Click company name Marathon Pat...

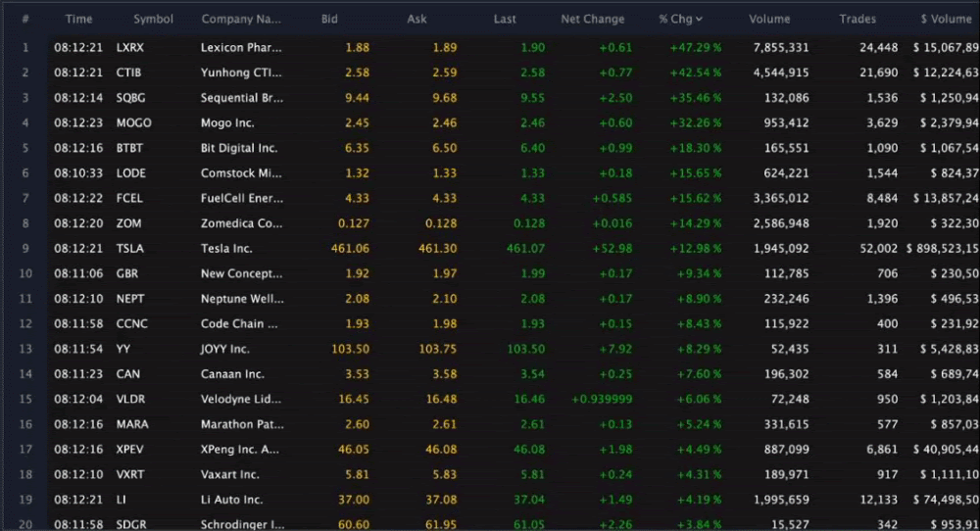[242, 424]
